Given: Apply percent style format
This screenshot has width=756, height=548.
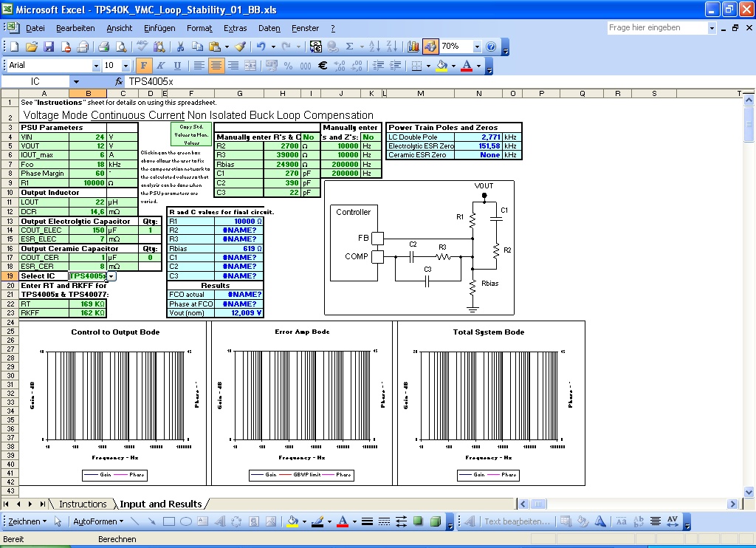Looking at the screenshot, I should (289, 66).
